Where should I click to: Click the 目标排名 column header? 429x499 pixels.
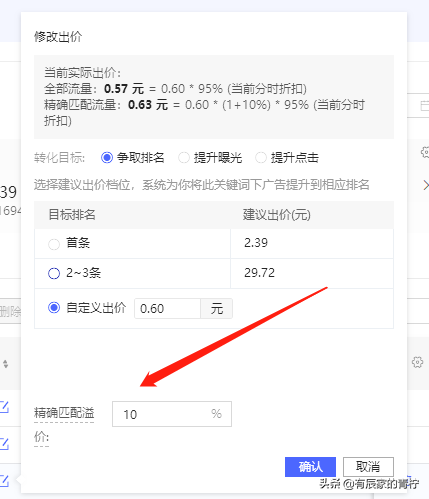coord(72,214)
